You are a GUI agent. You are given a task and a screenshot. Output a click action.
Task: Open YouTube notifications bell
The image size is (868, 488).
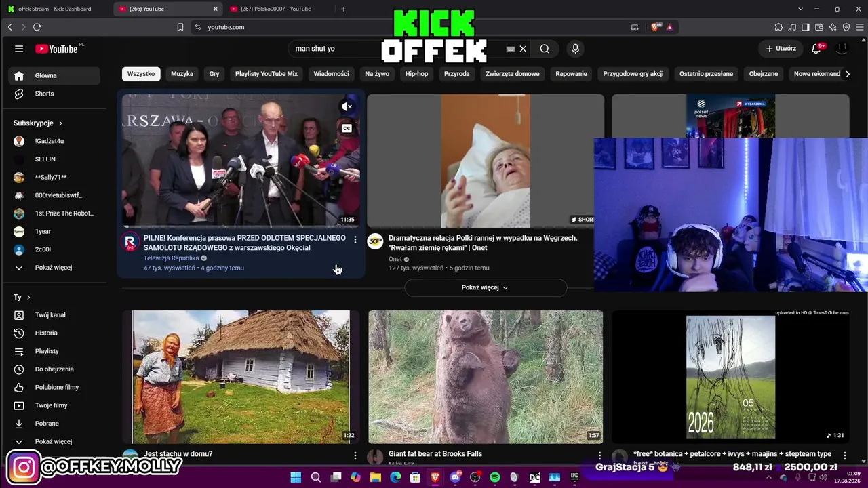click(x=816, y=49)
